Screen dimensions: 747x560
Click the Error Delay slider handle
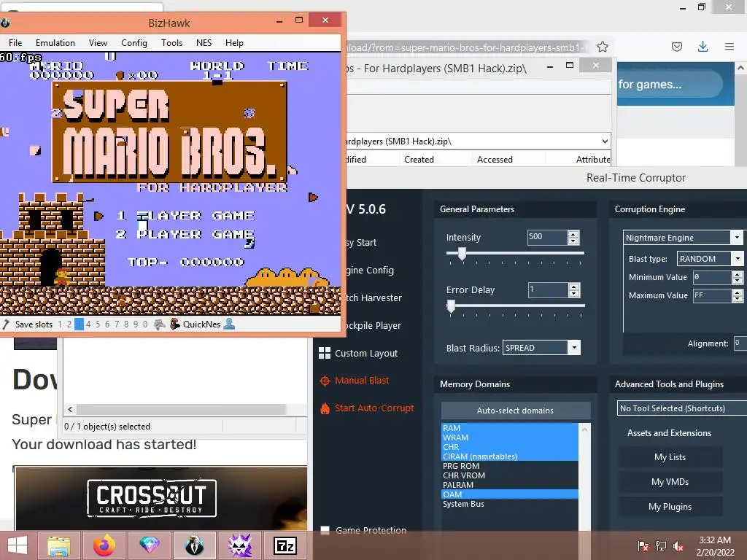pos(451,306)
